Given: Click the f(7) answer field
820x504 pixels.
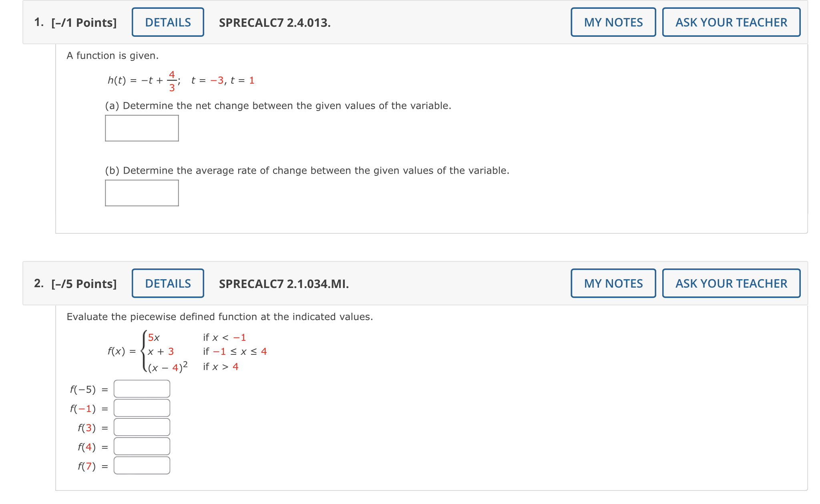Looking at the screenshot, I should (141, 465).
